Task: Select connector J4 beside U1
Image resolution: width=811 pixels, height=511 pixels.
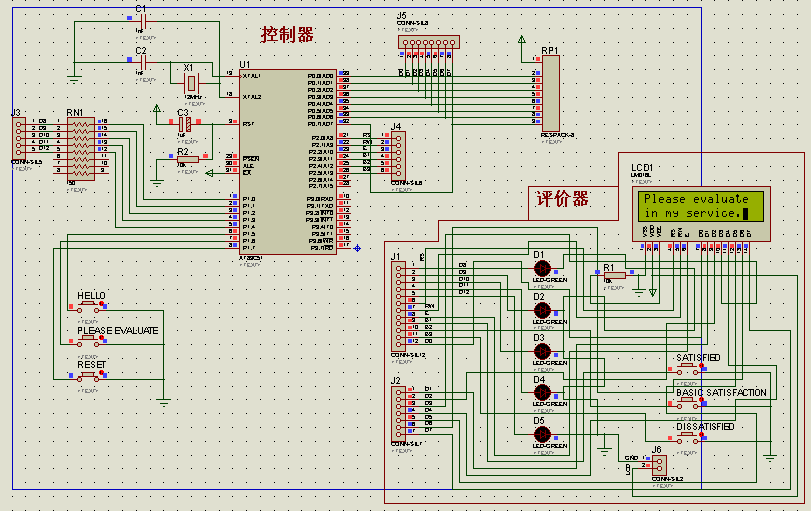Action: pos(398,156)
